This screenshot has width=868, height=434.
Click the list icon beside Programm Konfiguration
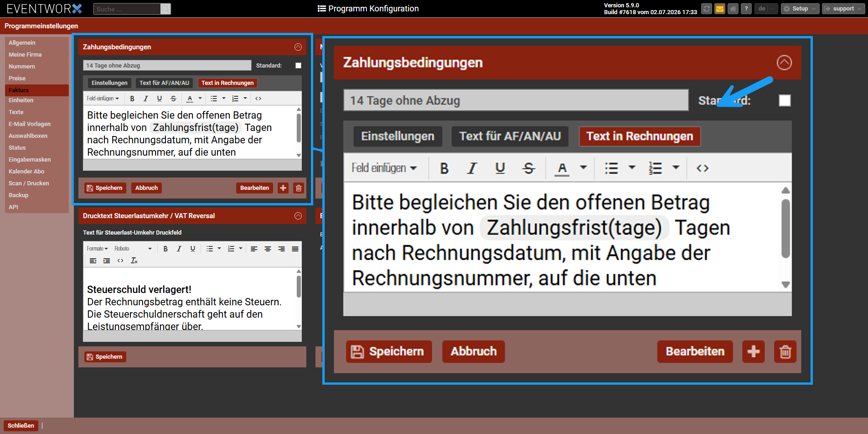321,9
